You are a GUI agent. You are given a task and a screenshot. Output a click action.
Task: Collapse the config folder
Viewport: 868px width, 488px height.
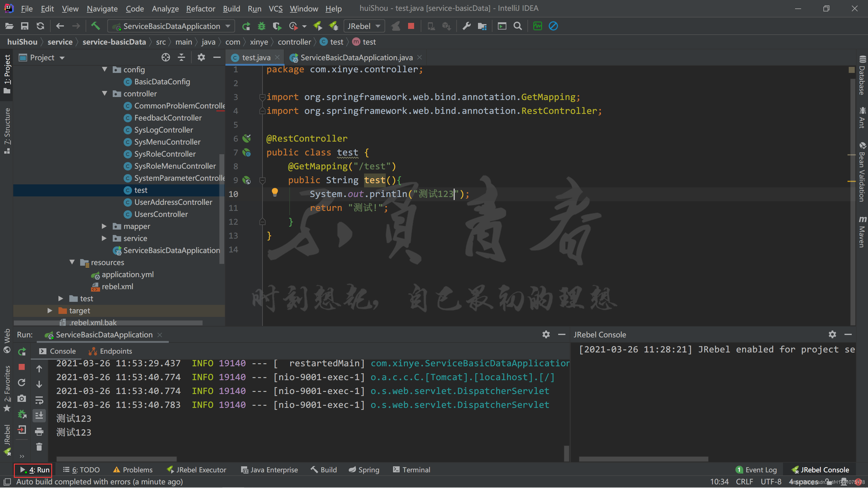point(105,69)
